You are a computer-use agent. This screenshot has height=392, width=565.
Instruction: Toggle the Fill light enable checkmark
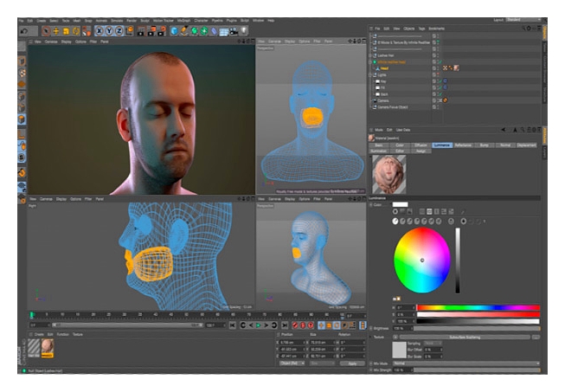click(440, 87)
